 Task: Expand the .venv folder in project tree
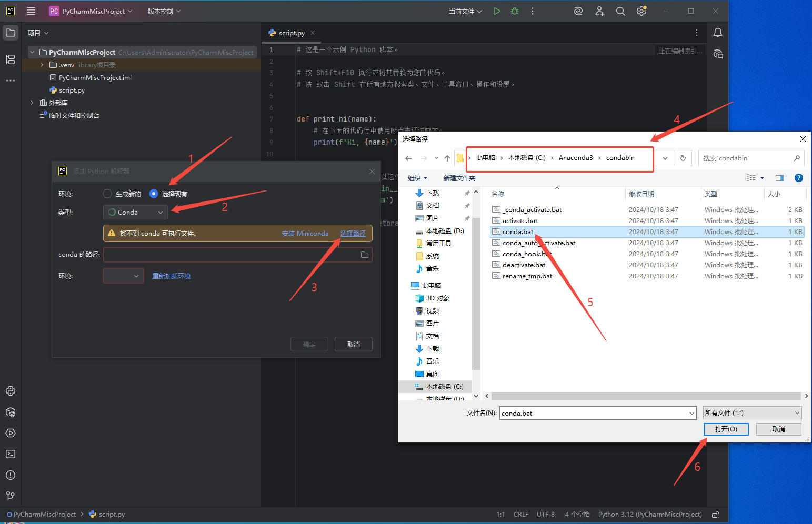[42, 65]
